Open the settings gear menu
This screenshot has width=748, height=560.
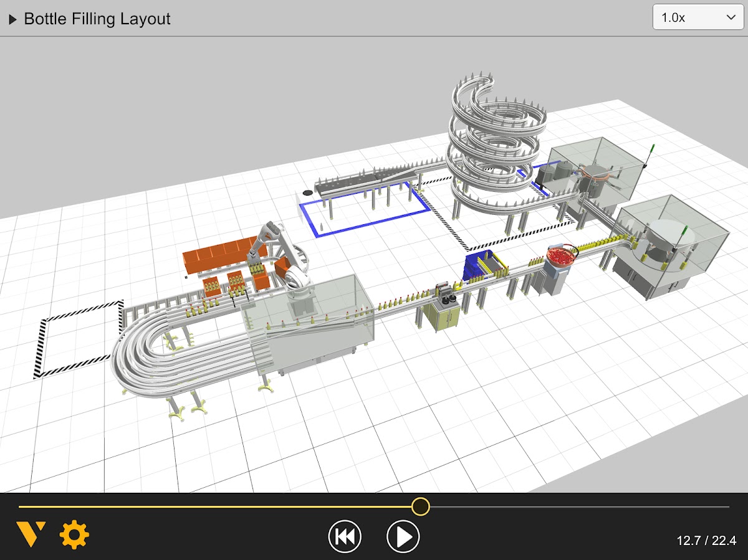click(x=74, y=535)
